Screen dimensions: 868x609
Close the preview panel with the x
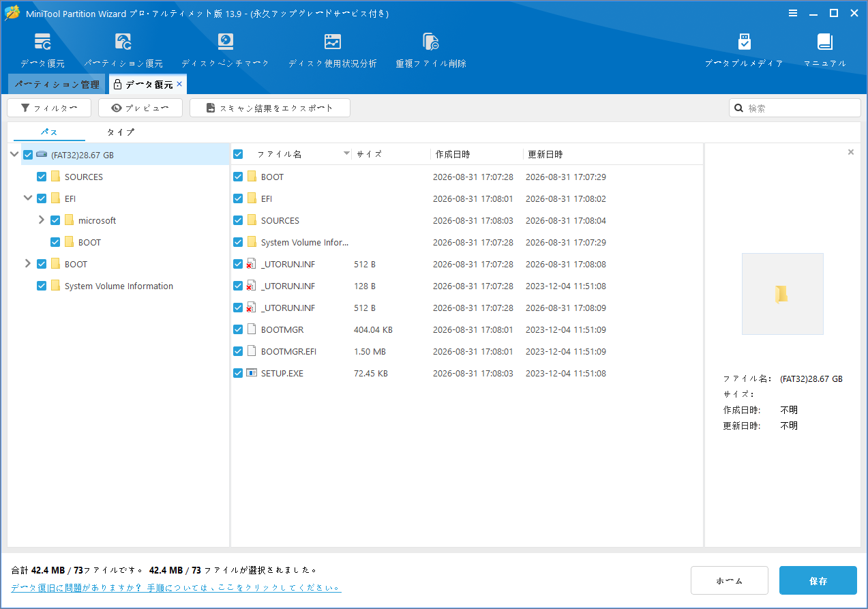click(851, 152)
